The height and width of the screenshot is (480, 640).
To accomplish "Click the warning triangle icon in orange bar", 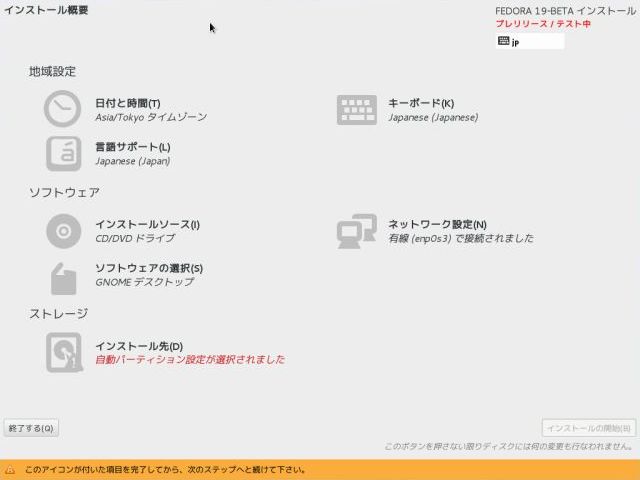I will click(x=10, y=470).
